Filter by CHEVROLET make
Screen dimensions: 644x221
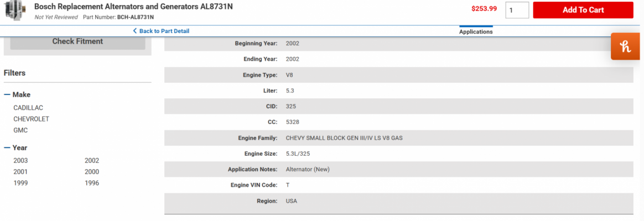31,119
